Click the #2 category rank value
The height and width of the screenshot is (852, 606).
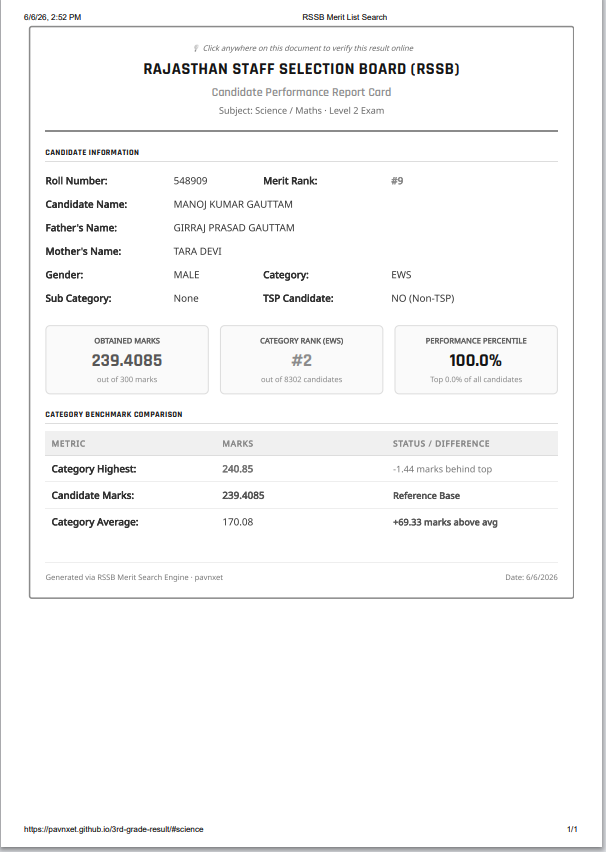pos(302,360)
